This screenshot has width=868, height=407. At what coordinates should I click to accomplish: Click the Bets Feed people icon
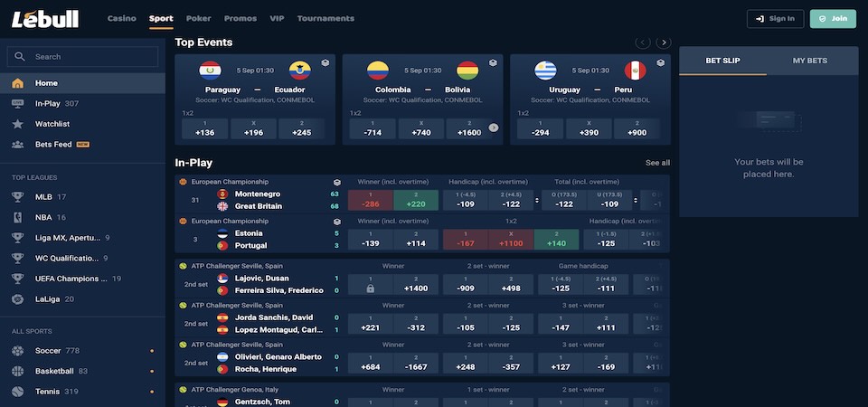point(18,145)
